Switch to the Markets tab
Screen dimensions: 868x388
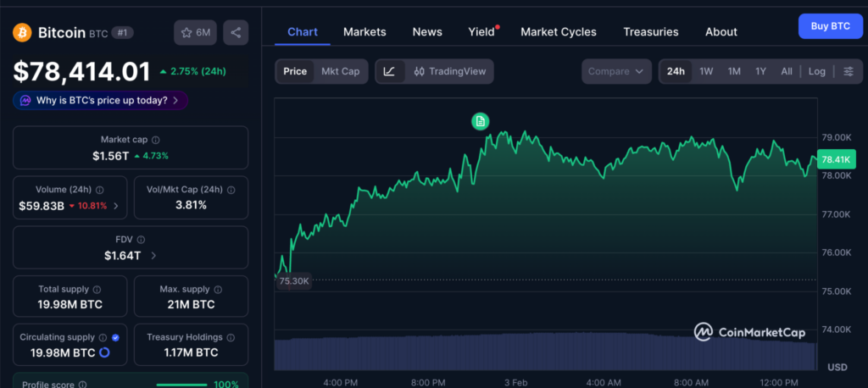pos(364,31)
